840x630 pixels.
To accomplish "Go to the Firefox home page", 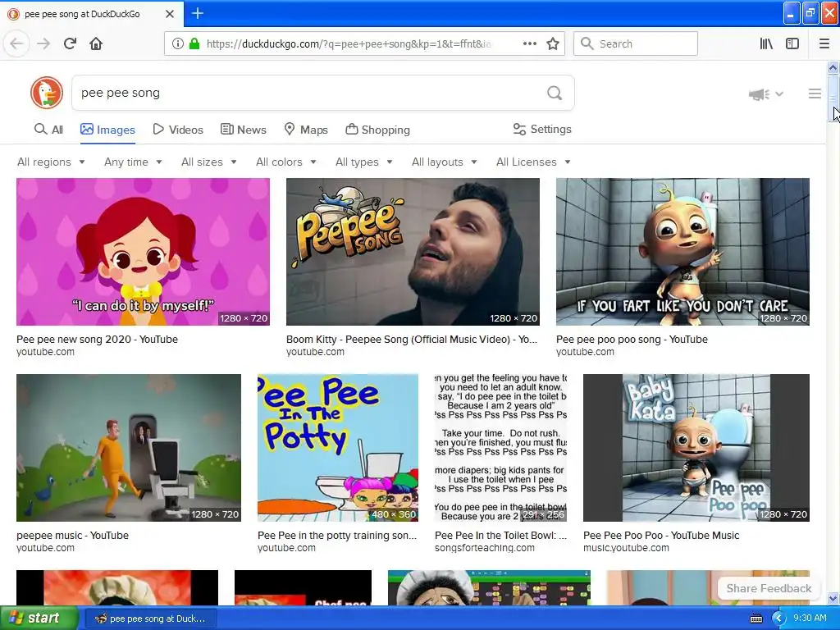I will [96, 43].
